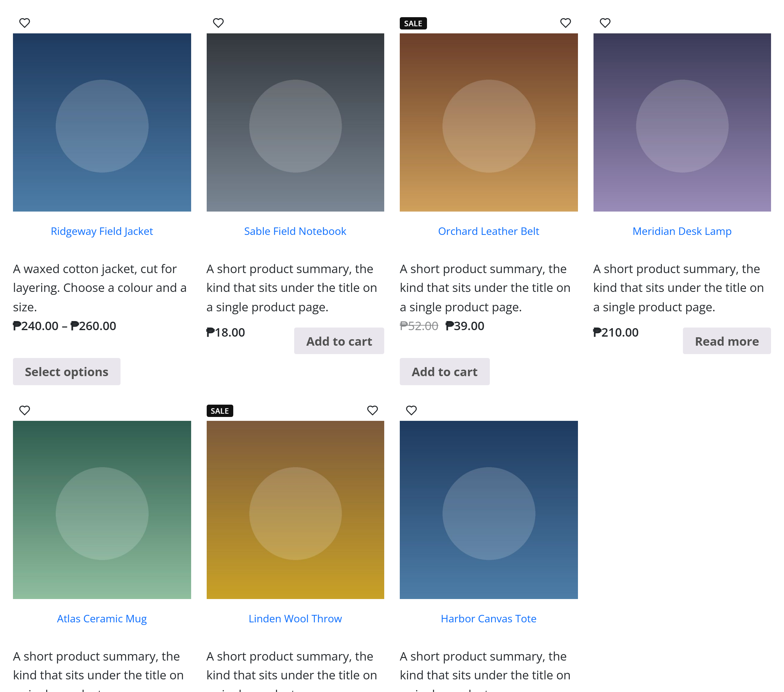This screenshot has height=692, width=784.
Task: Click the ₱18.00 notebook price
Action: point(225,333)
